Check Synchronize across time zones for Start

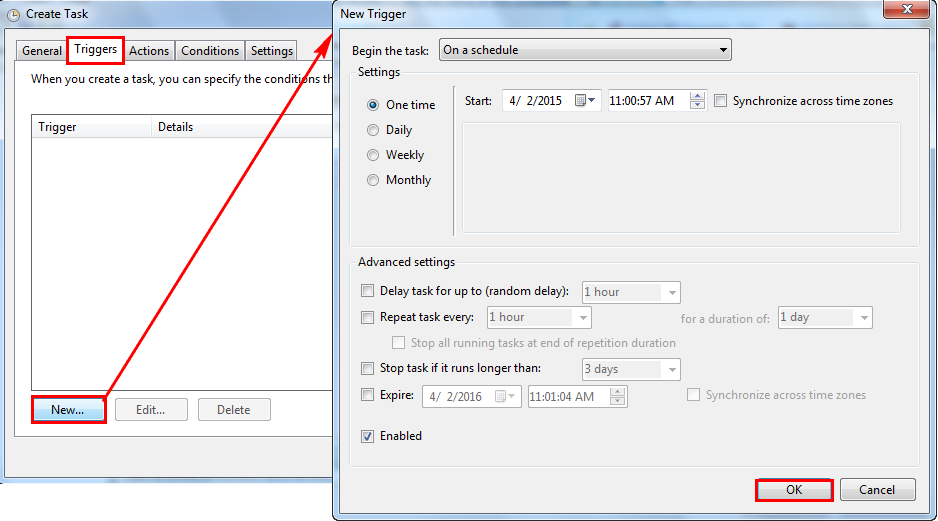(721, 101)
